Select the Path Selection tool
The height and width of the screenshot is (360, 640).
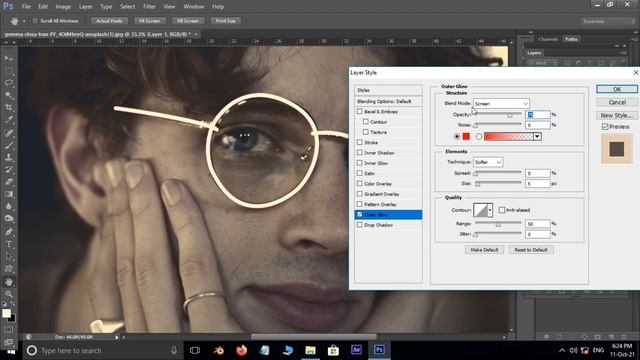[9, 256]
